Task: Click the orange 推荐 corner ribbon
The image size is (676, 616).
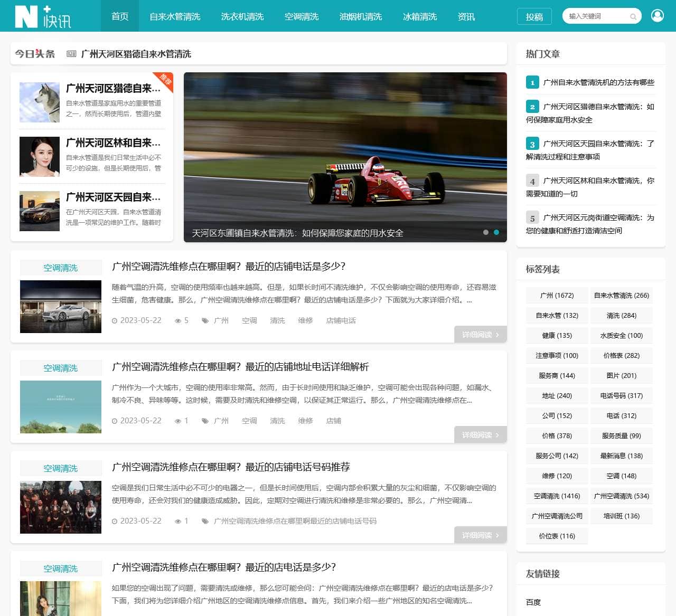Action: coord(165,80)
